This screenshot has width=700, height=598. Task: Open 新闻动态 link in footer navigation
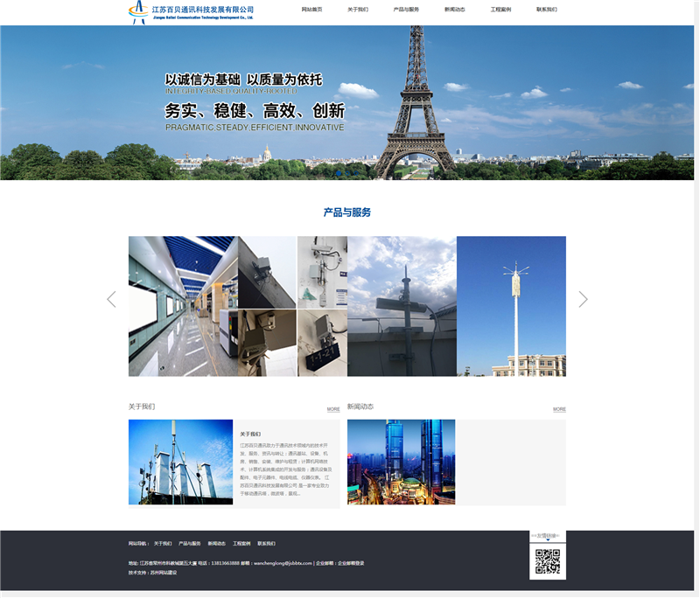point(216,544)
